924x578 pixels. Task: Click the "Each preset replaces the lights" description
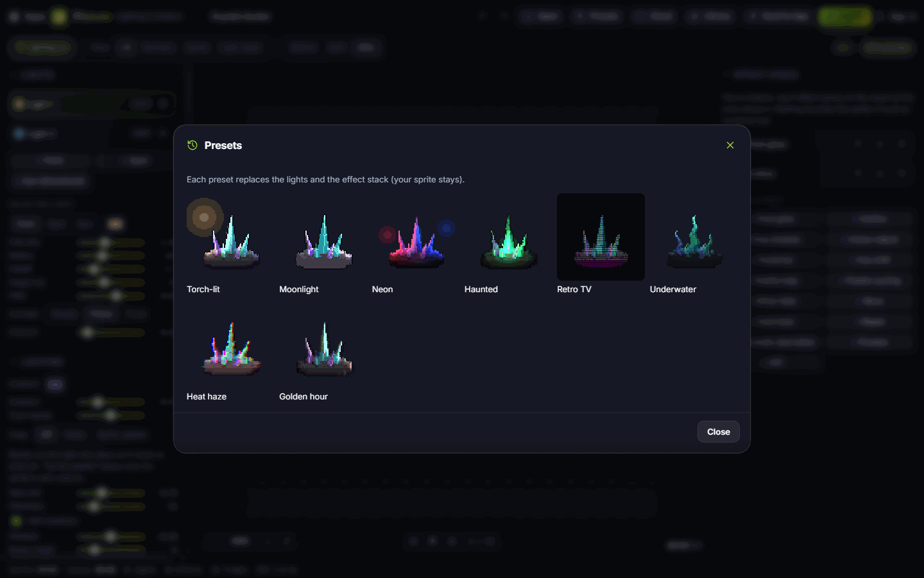coord(325,180)
